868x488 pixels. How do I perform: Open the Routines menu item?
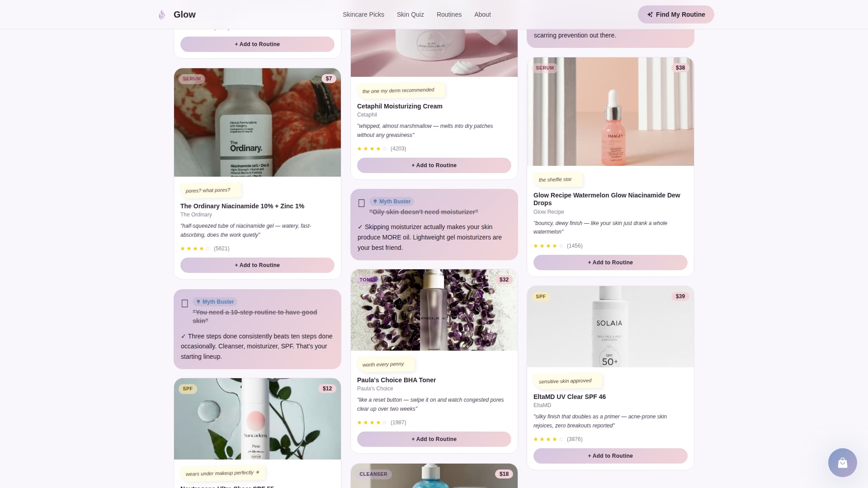coord(449,14)
